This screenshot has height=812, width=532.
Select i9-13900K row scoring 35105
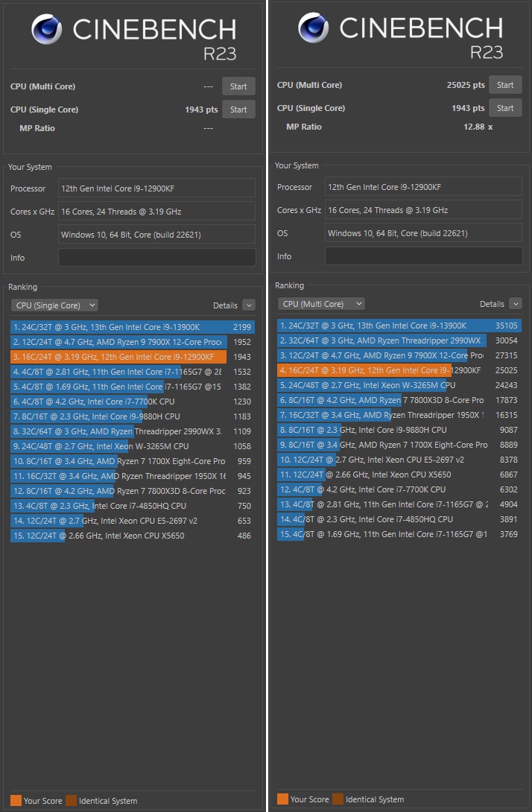(399, 326)
